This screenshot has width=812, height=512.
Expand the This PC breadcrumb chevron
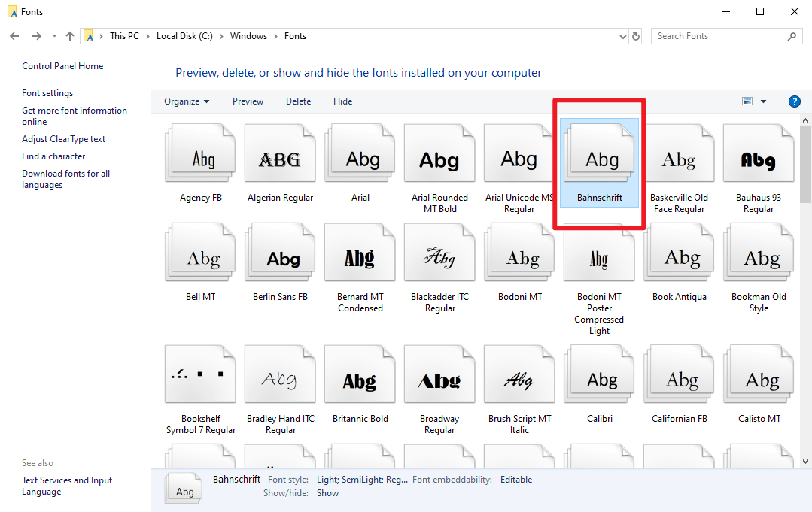point(147,36)
